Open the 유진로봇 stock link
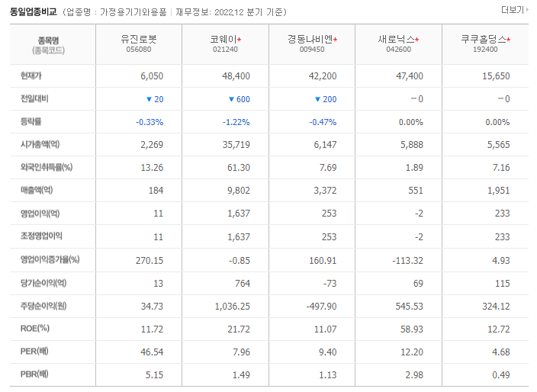This screenshot has height=392, width=537. coord(139,40)
